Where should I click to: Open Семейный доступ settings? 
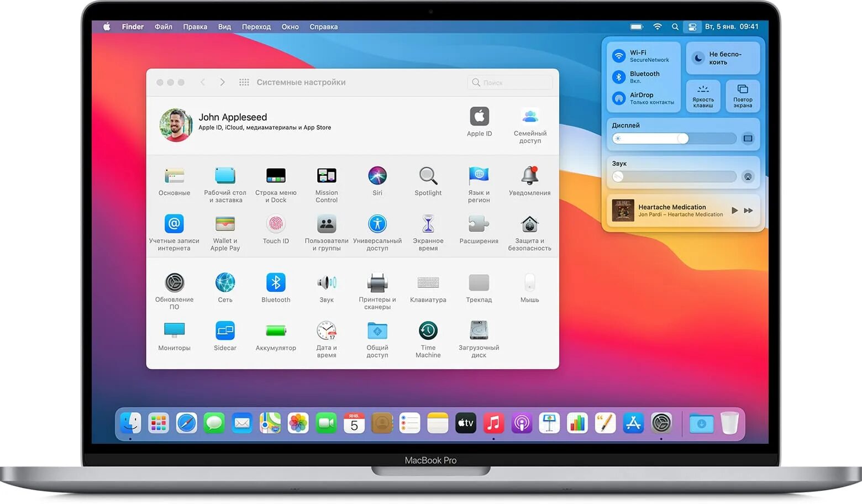(530, 117)
